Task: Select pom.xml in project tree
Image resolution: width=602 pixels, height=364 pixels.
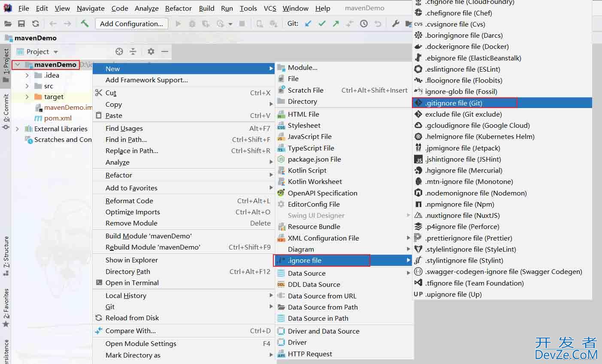Action: coord(57,118)
